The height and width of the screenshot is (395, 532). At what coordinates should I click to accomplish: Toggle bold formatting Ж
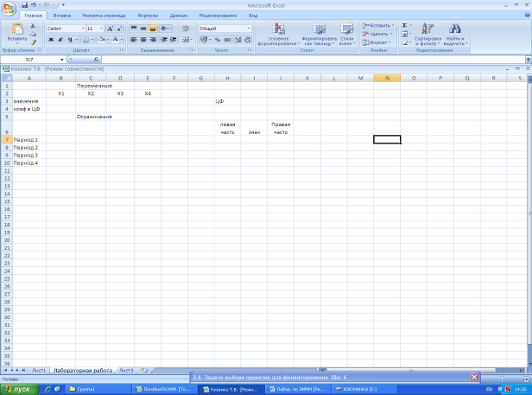(x=51, y=40)
